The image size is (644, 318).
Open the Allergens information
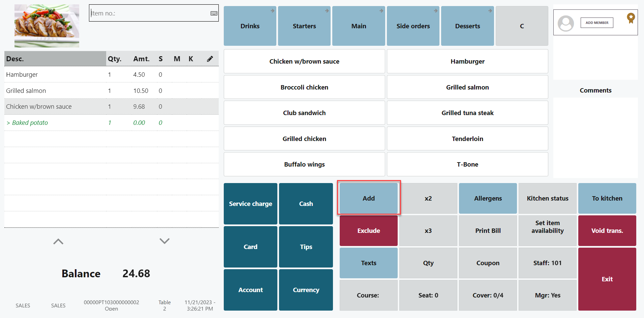pos(488,199)
